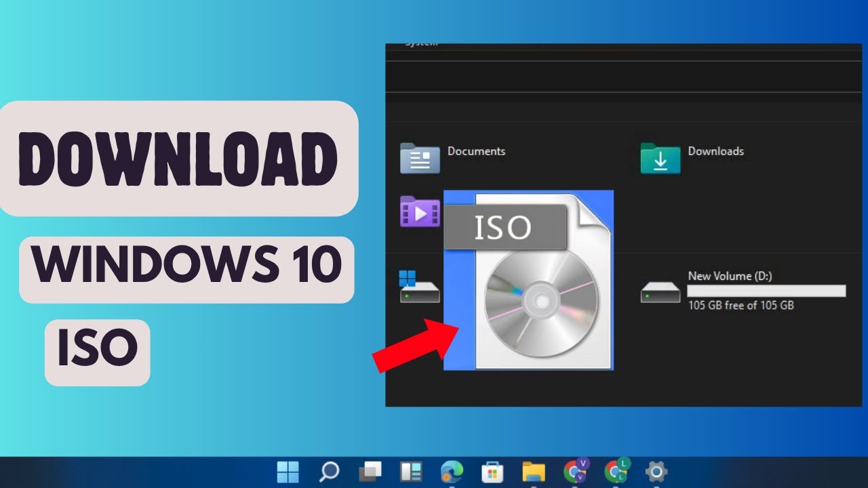Select the purple Videos folder icon
Viewport: 868px width, 488px height.
(420, 211)
